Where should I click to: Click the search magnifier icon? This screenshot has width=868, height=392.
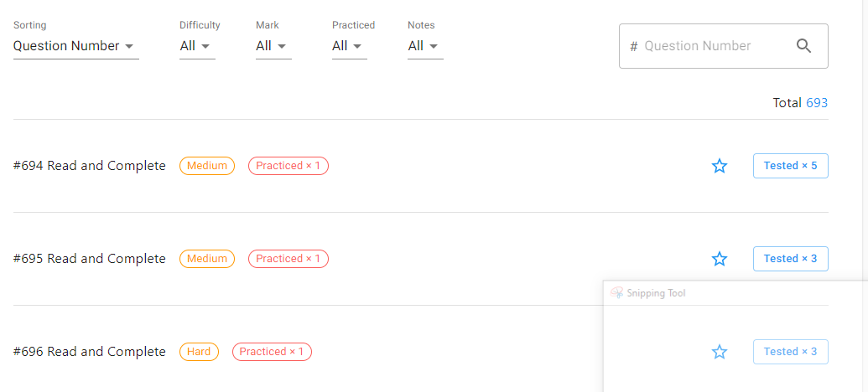pos(803,46)
